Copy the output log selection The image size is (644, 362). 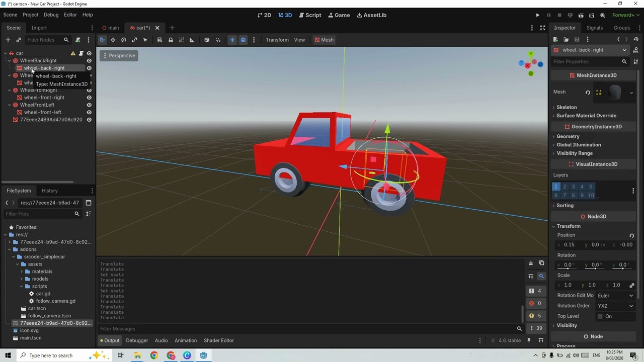541,263
